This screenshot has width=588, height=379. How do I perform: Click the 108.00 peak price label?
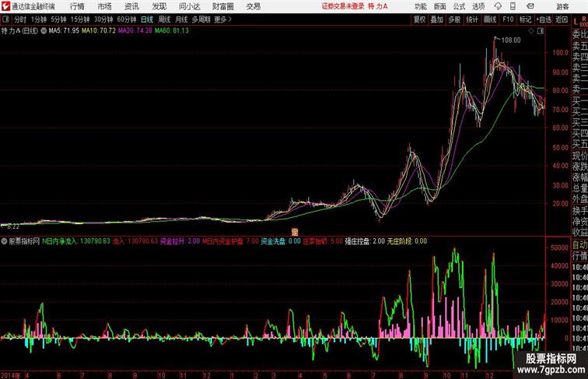[511, 40]
